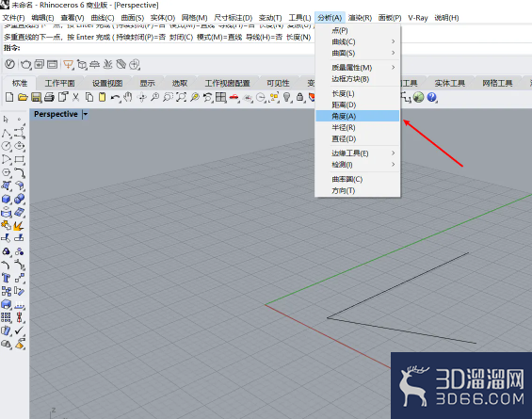The height and width of the screenshot is (419, 532).
Task: Click the Print icon in toolbar
Action: 49,97
